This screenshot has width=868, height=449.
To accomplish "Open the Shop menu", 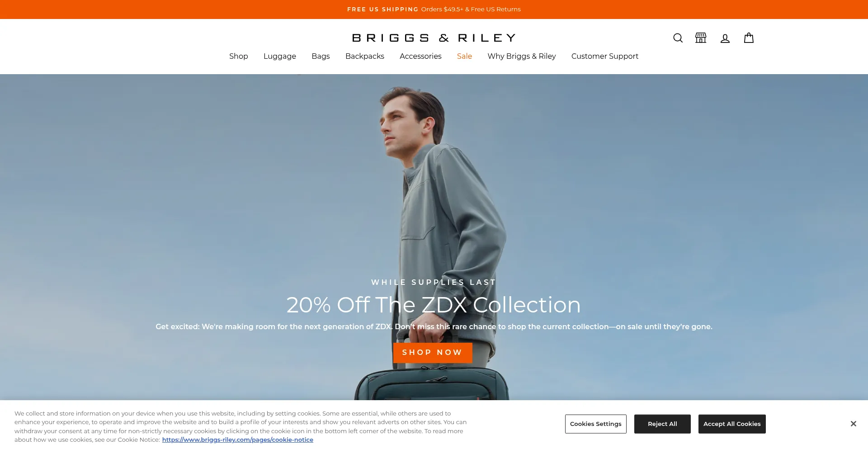I will [239, 56].
